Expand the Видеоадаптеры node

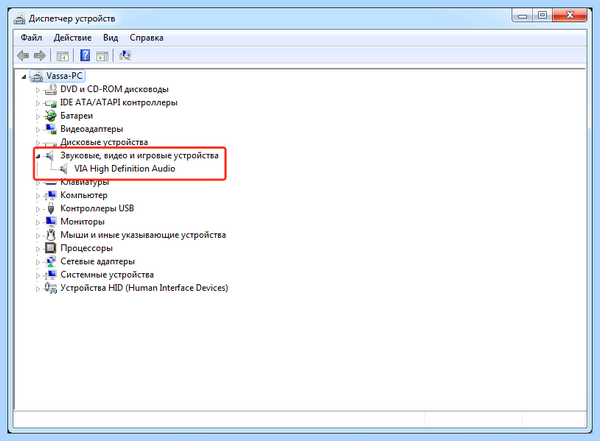click(38, 130)
